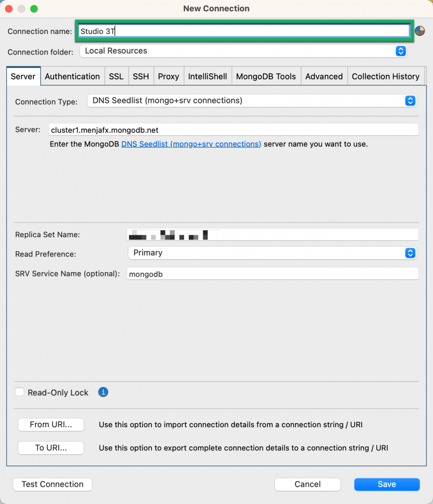Run Test Connection
This screenshot has height=504, width=433.
52,484
